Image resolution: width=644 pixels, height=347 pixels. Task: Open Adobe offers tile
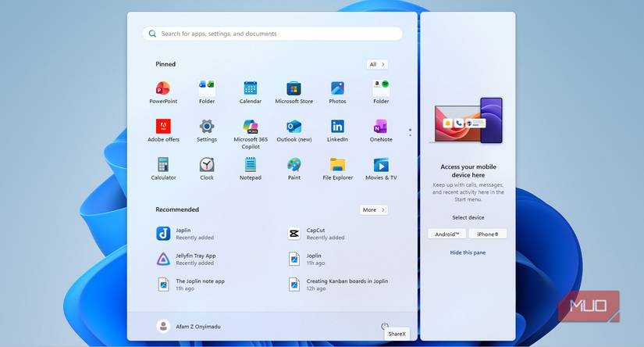pyautogui.click(x=163, y=131)
